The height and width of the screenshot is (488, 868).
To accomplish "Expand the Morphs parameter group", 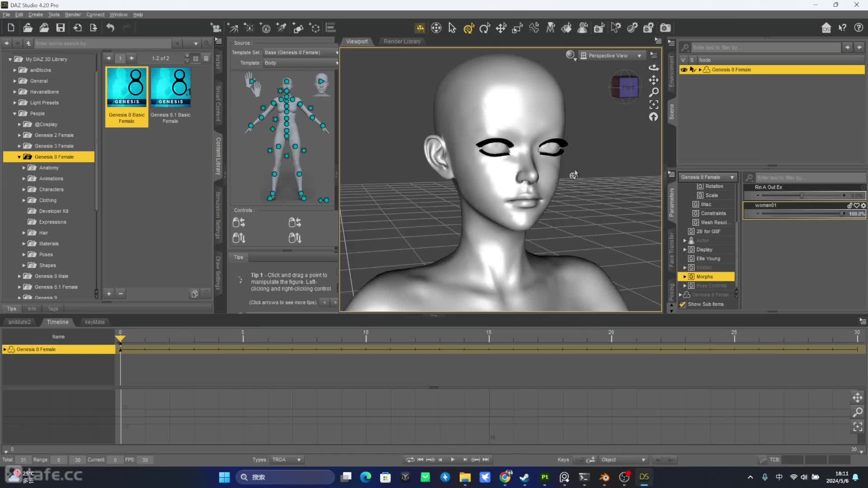I will point(685,277).
